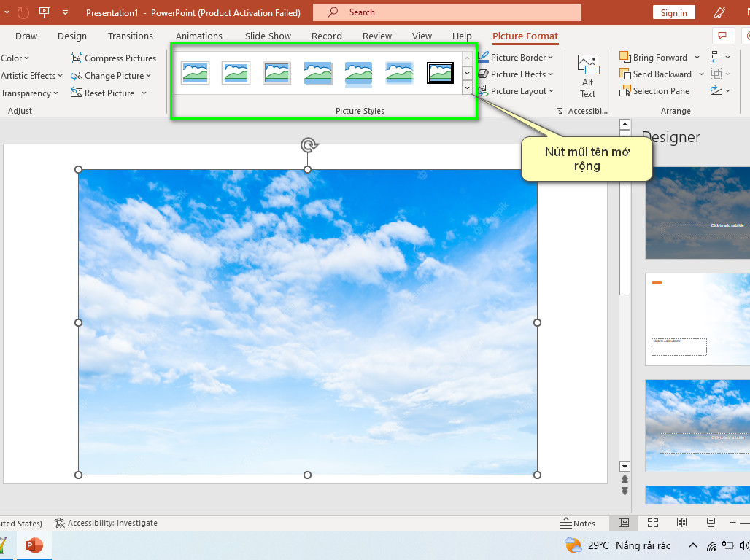Expand the Picture Border dropdown
Image resolution: width=750 pixels, height=560 pixels.
click(516, 58)
